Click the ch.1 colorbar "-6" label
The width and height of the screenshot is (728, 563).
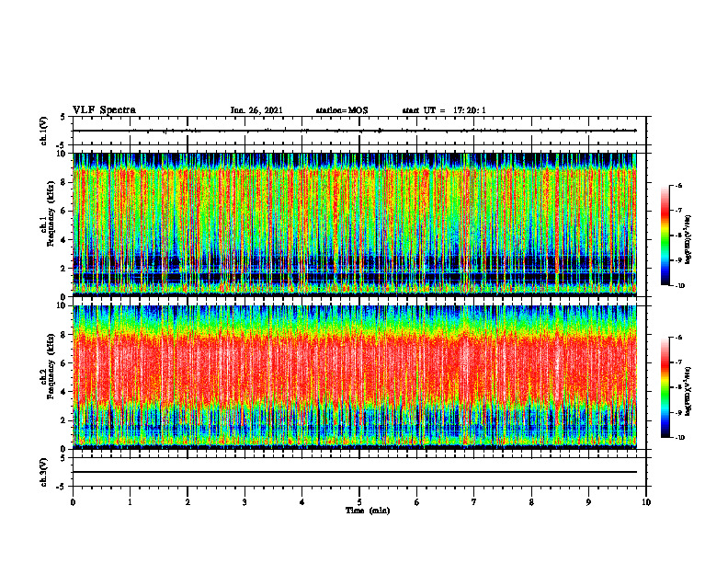pos(678,186)
